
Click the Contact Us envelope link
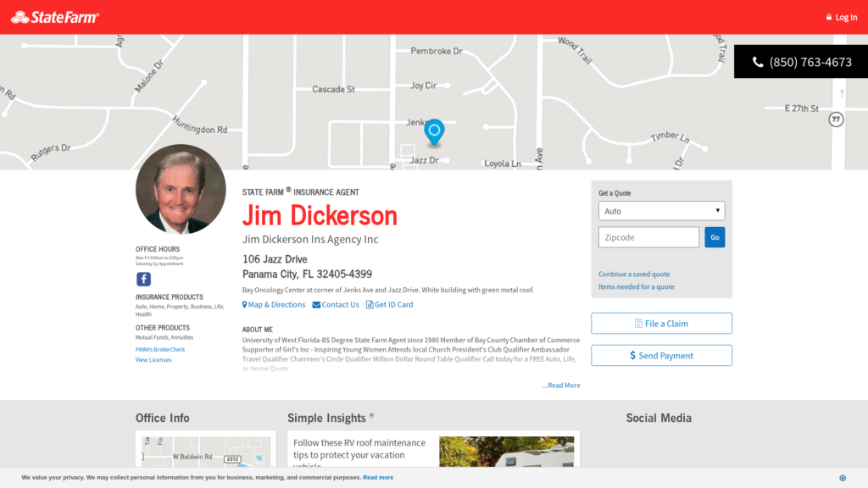coord(336,305)
